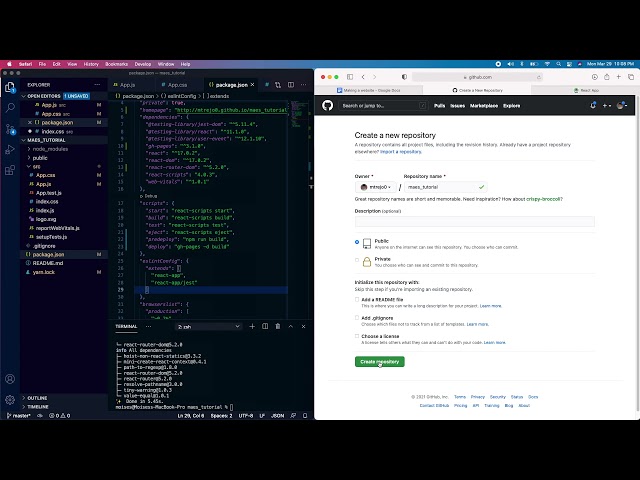Go back in Safari
This screenshot has height=480, width=640.
(x=363, y=77)
